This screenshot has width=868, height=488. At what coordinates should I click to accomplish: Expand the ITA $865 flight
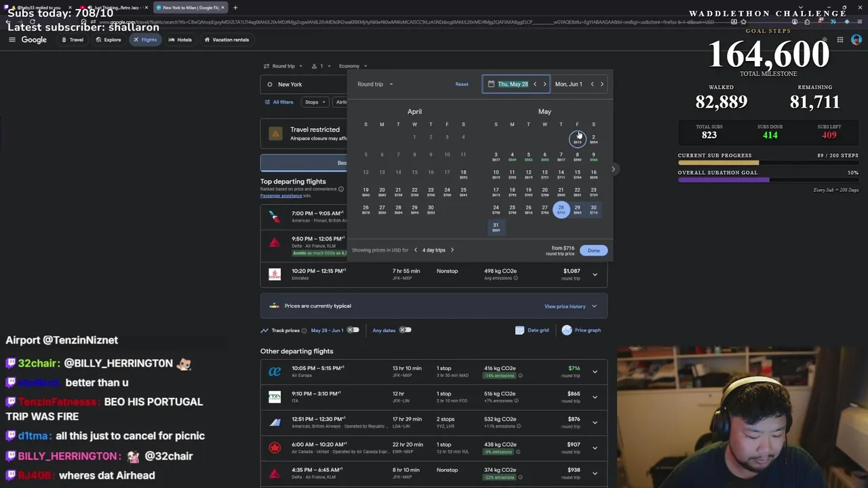[x=595, y=397]
